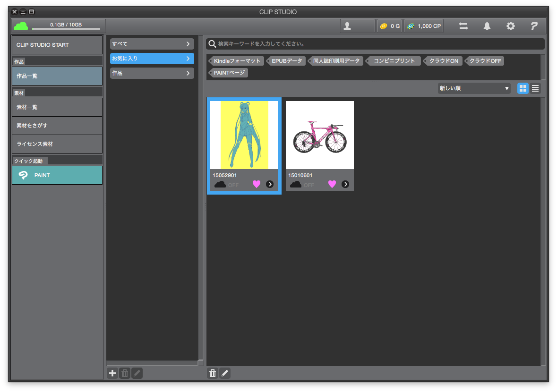This screenshot has height=392, width=557.
Task: Open details arrow for work 15010601
Action: point(345,184)
